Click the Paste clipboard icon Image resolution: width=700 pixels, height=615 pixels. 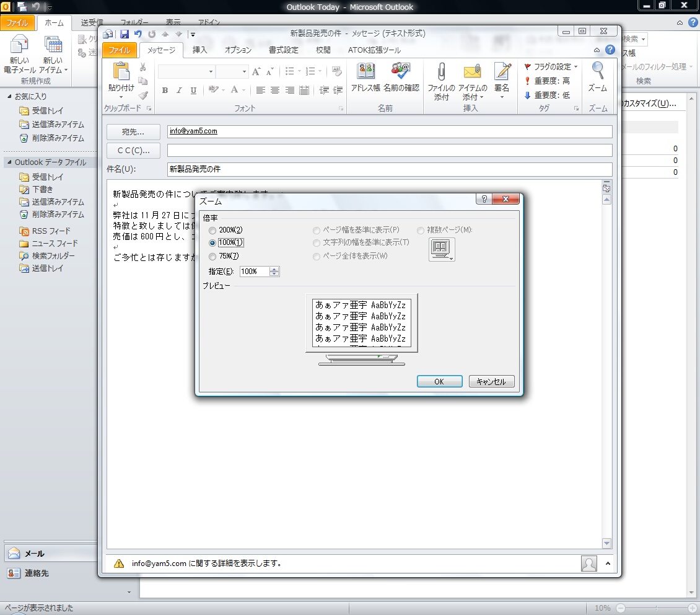[x=121, y=71]
